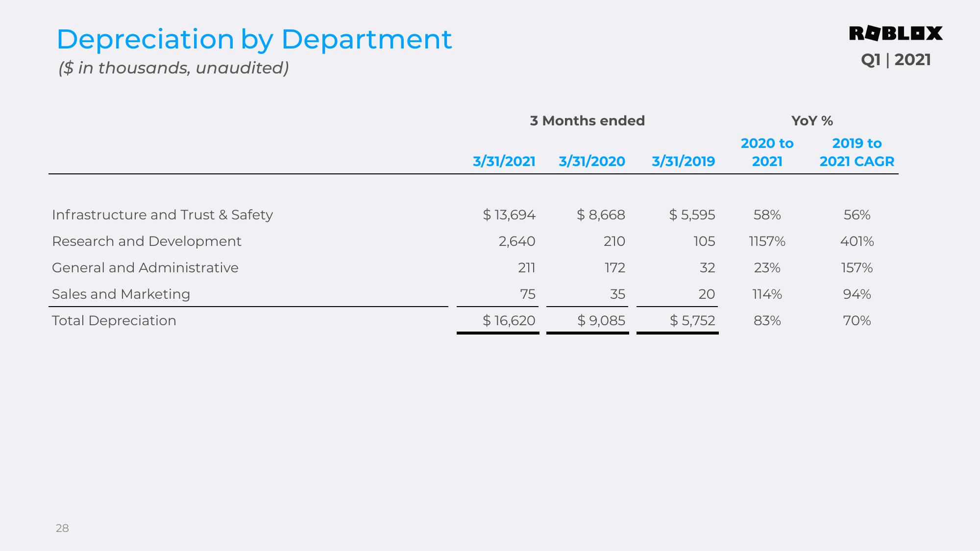Click the '($ in thousands, unaudited)' subtitle
The image size is (980, 551).
point(174,68)
